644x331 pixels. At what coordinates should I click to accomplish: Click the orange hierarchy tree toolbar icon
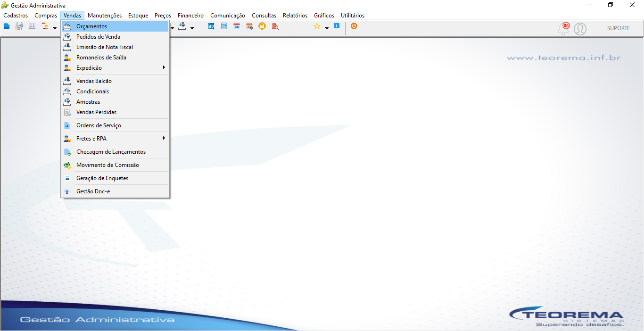(45, 26)
